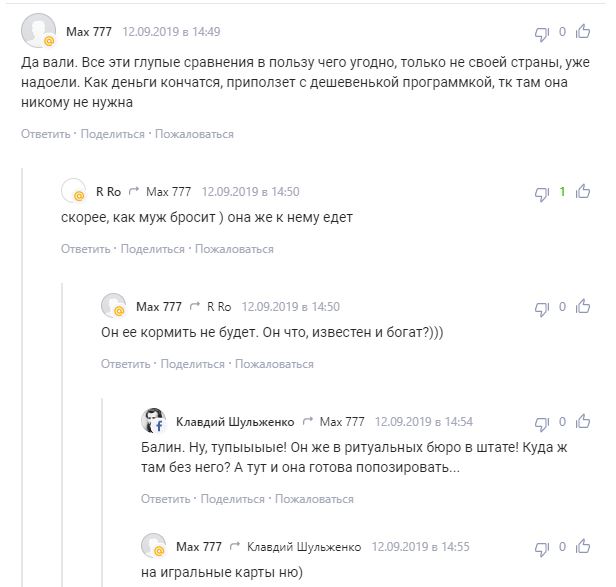Image resolution: width=616 pixels, height=587 pixels.
Task: Dislike Клавдий Шульженко's comment
Action: point(543,422)
